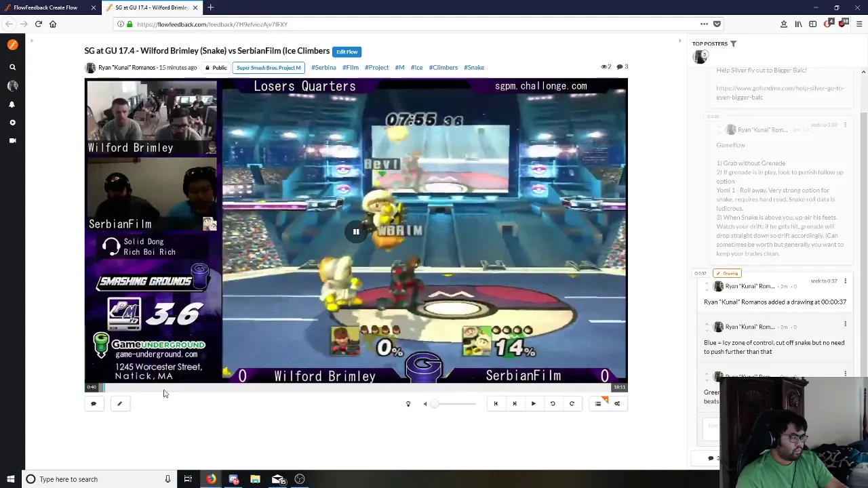Open Task View in the taskbar
Image resolution: width=868 pixels, height=488 pixels.
pos(188,479)
